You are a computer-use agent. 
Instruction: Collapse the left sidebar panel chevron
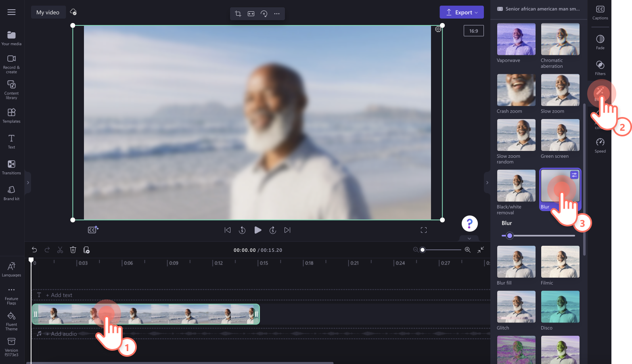pos(28,183)
